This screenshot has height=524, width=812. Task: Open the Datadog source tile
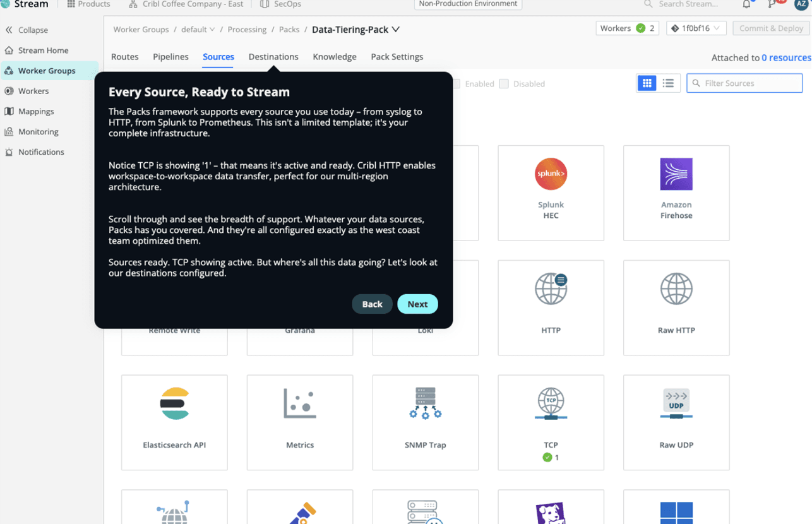[x=550, y=508]
